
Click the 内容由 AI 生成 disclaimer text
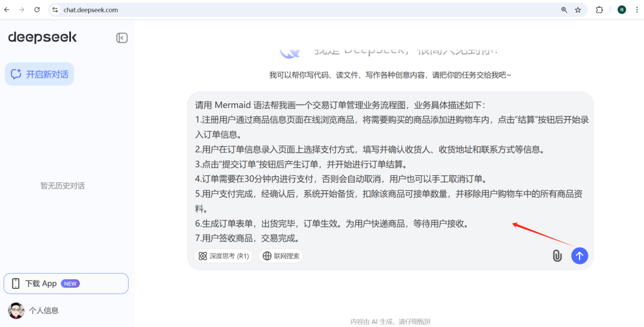pyautogui.click(x=390, y=322)
